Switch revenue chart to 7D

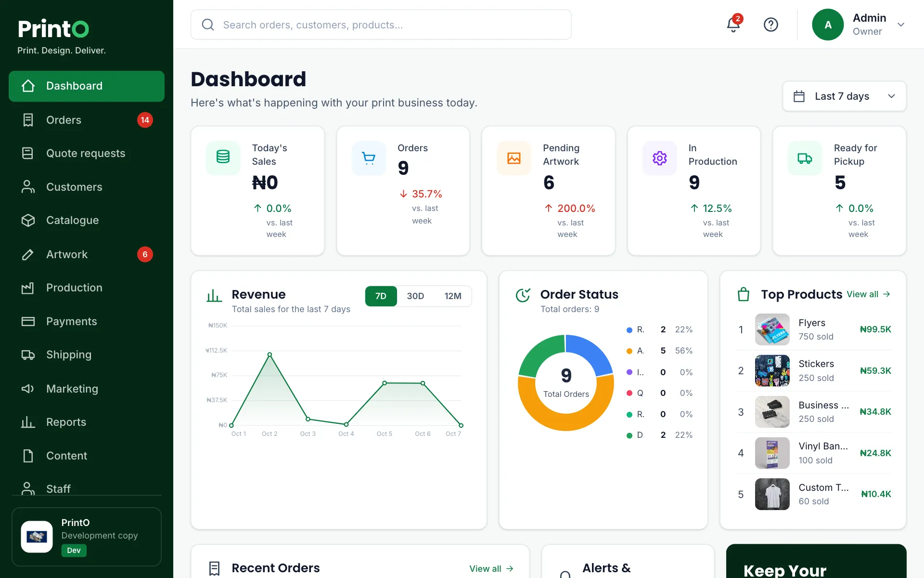click(x=381, y=296)
